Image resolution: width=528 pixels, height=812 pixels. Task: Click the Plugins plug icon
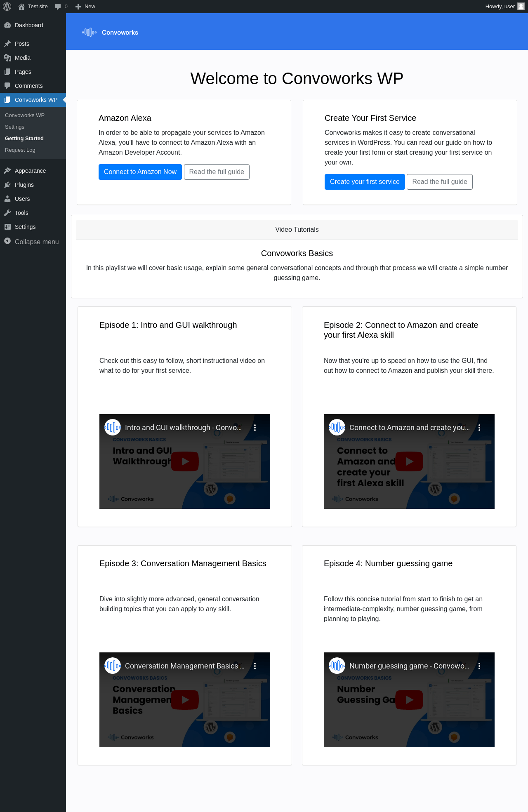click(7, 185)
